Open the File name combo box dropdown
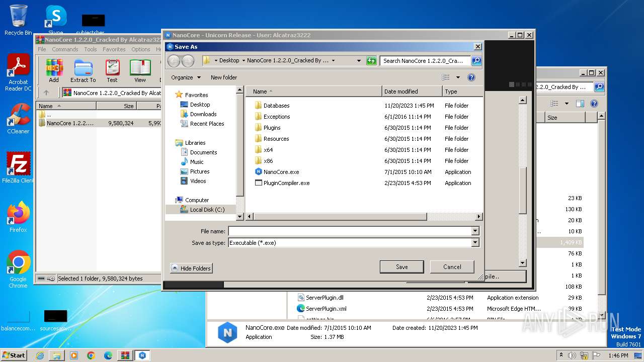 pyautogui.click(x=475, y=231)
